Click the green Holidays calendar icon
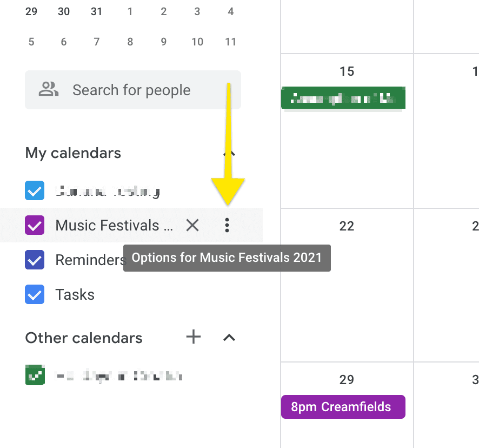Image resolution: width=479 pixels, height=448 pixels. (35, 374)
